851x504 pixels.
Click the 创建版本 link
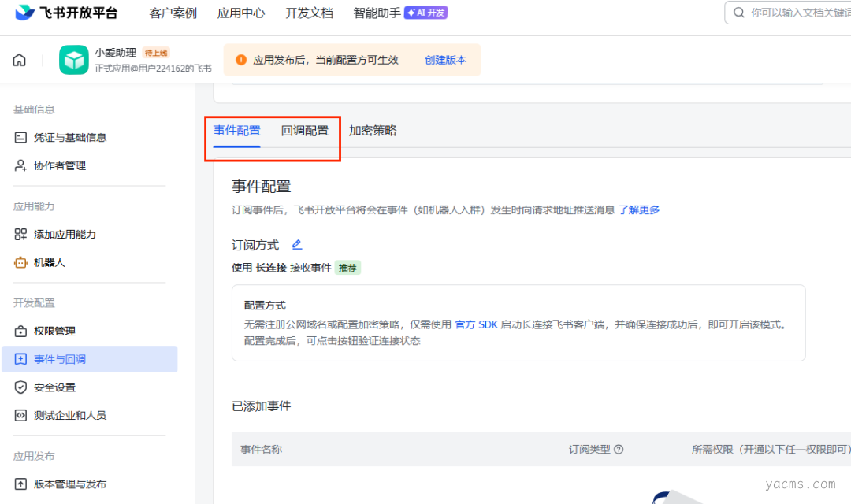[445, 60]
